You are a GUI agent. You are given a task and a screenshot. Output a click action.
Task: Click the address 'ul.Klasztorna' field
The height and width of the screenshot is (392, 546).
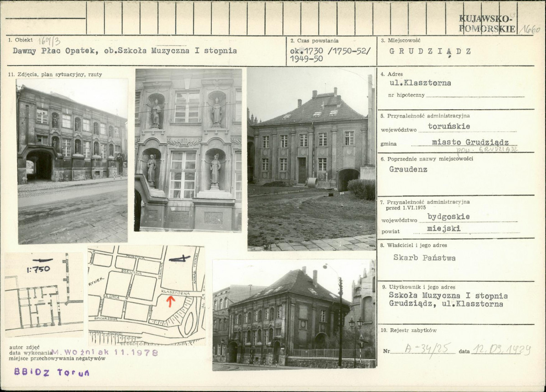420,83
